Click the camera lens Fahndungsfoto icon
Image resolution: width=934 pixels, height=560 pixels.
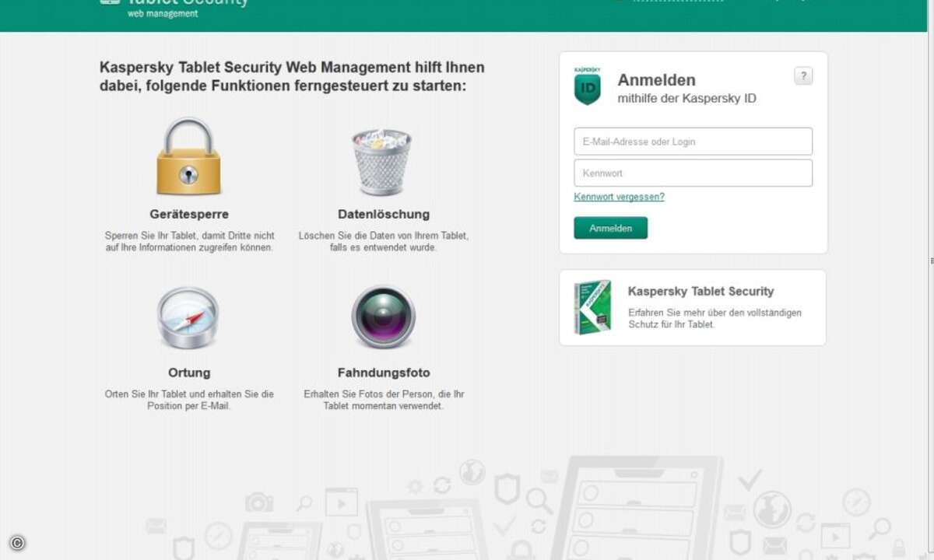(x=383, y=317)
